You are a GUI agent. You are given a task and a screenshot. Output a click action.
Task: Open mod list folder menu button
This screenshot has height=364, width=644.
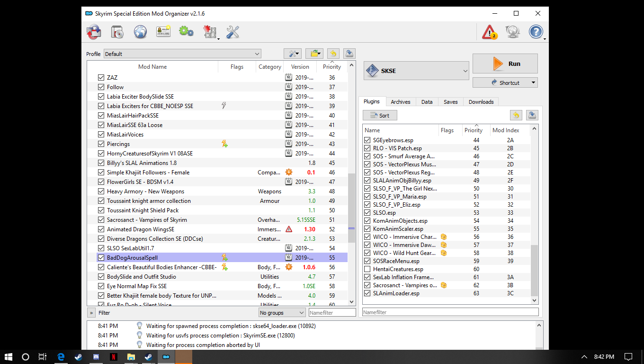tap(314, 54)
